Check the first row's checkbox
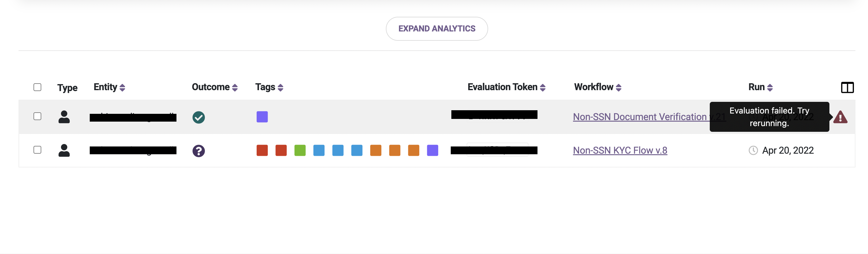868x254 pixels. [x=37, y=116]
